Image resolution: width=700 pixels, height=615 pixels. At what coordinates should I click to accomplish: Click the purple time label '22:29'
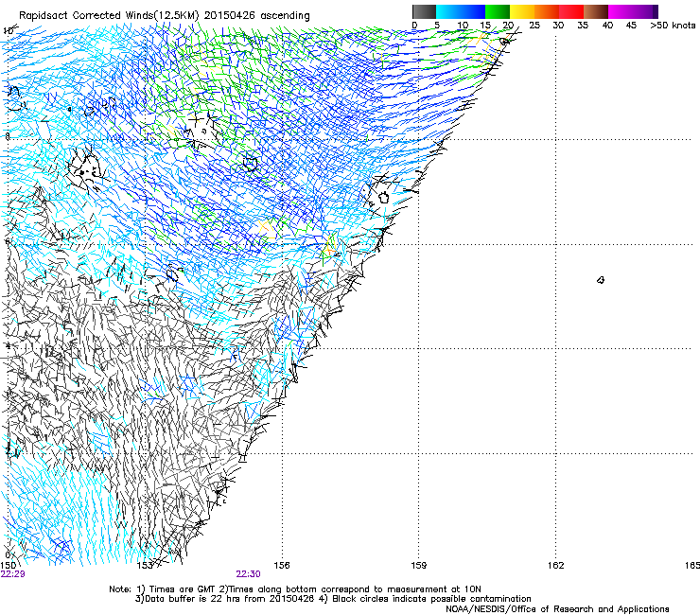(x=12, y=574)
